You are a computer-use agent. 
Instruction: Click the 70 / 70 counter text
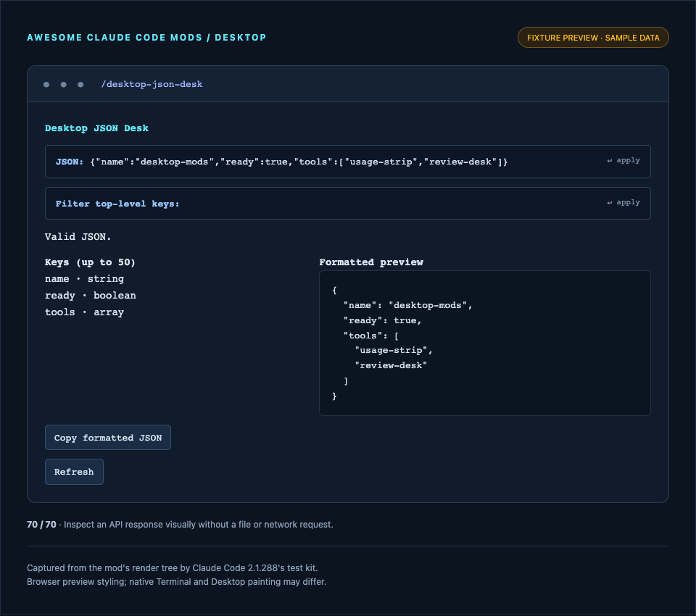[41, 525]
